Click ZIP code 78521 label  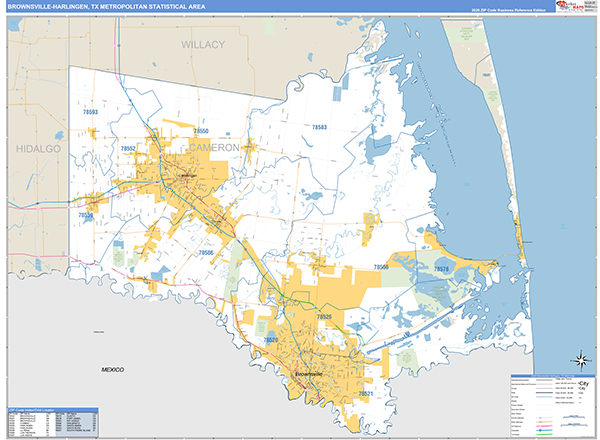point(366,394)
